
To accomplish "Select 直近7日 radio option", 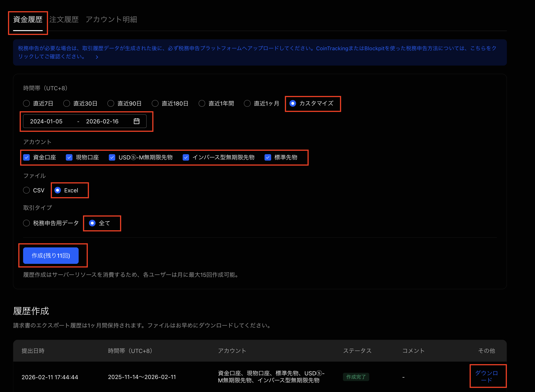I will 26,103.
